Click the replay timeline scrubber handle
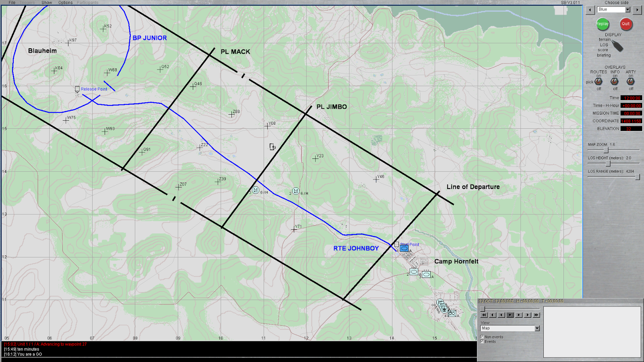The image size is (644, 362). click(x=483, y=309)
